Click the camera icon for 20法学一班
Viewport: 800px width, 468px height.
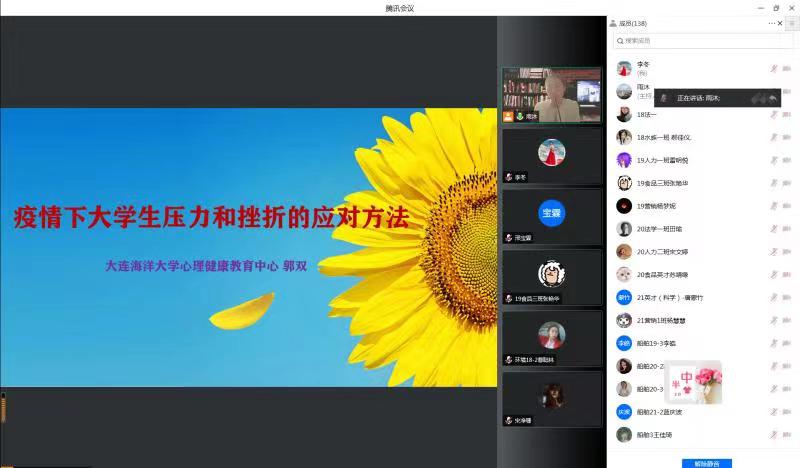[x=788, y=229]
